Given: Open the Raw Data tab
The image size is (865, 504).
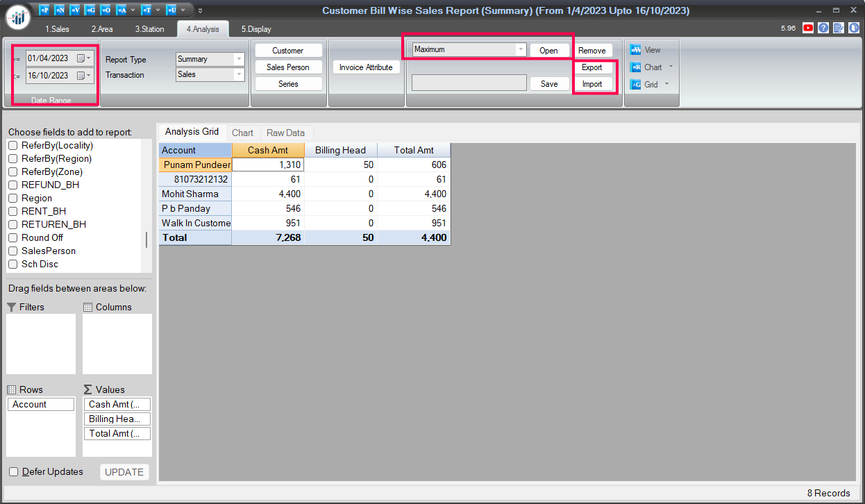Looking at the screenshot, I should [x=286, y=133].
